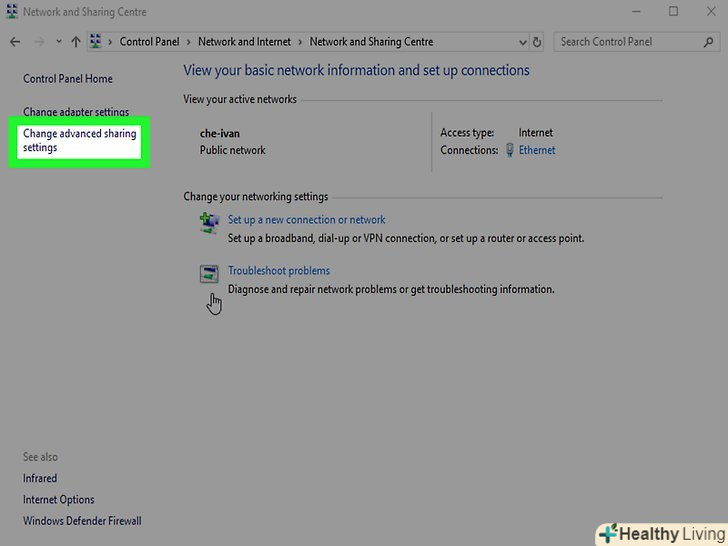Expand the chevron after Control Panel breadcrumb
The image size is (728, 546).
(x=191, y=42)
